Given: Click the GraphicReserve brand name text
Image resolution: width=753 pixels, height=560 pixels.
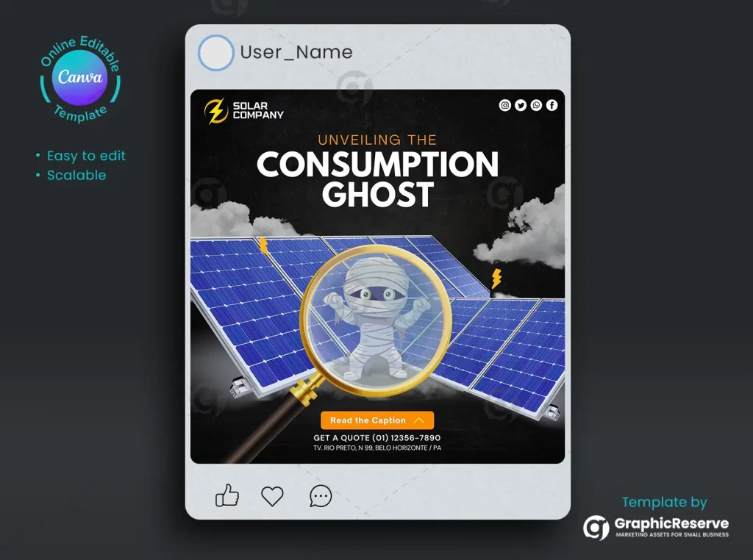Looking at the screenshot, I should click(671, 523).
